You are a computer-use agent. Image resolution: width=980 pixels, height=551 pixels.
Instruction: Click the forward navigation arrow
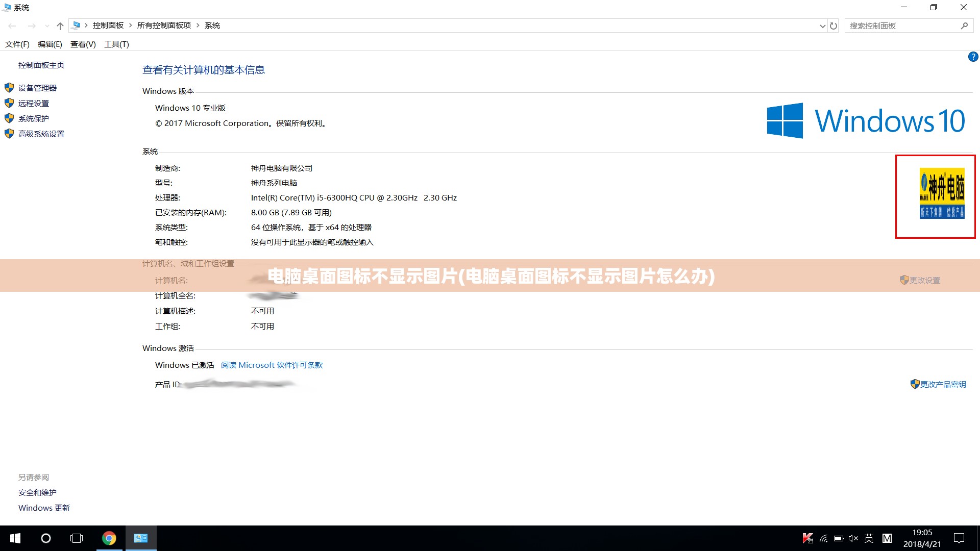click(x=32, y=26)
